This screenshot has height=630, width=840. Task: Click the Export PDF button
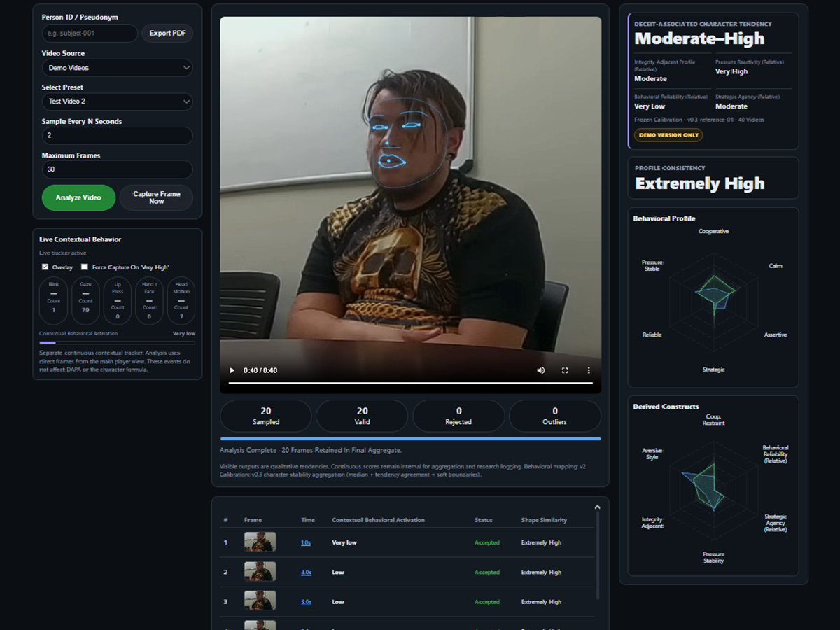[167, 34]
